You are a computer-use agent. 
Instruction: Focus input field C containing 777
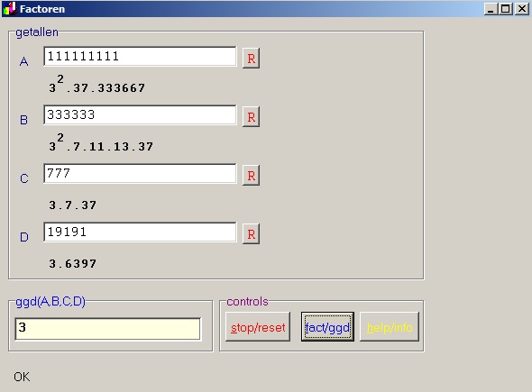pos(140,173)
